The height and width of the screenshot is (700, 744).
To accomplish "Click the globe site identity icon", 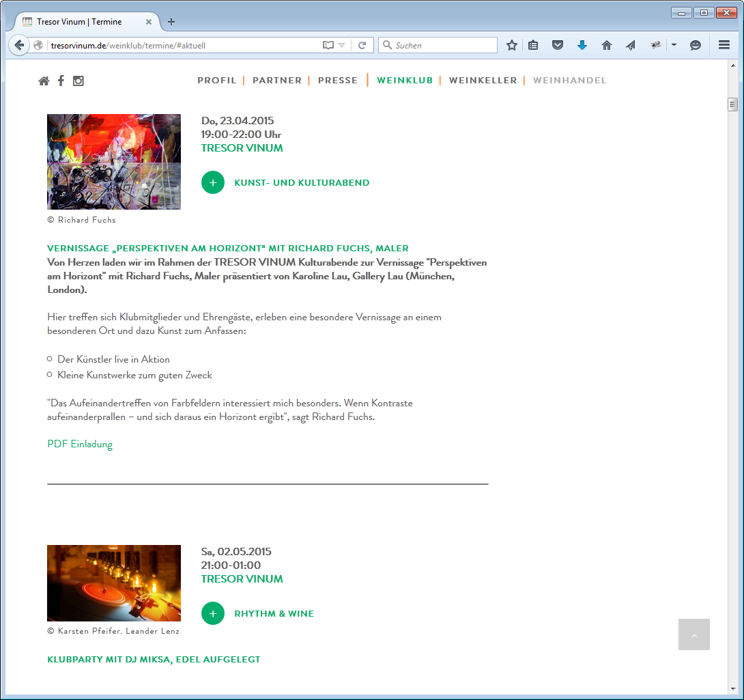I will [38, 45].
